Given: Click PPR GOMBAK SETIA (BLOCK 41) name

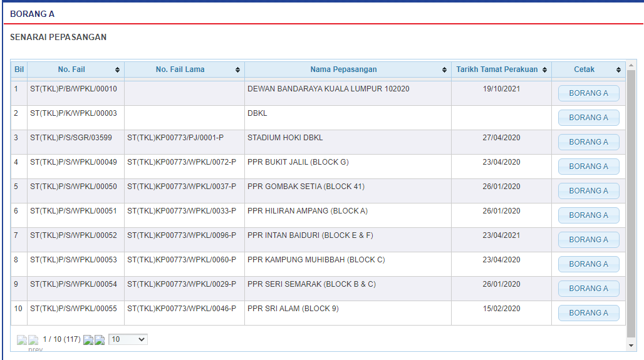Looking at the screenshot, I should click(306, 187).
